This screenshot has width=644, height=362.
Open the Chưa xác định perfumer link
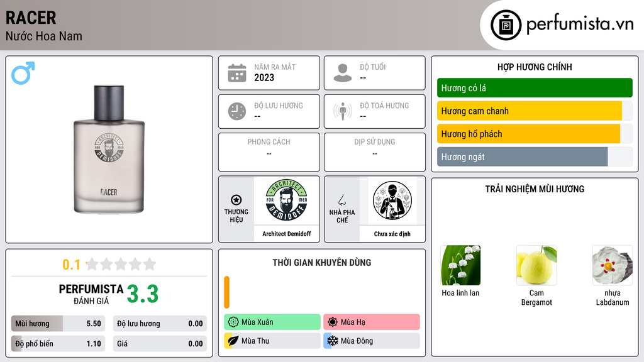(392, 234)
